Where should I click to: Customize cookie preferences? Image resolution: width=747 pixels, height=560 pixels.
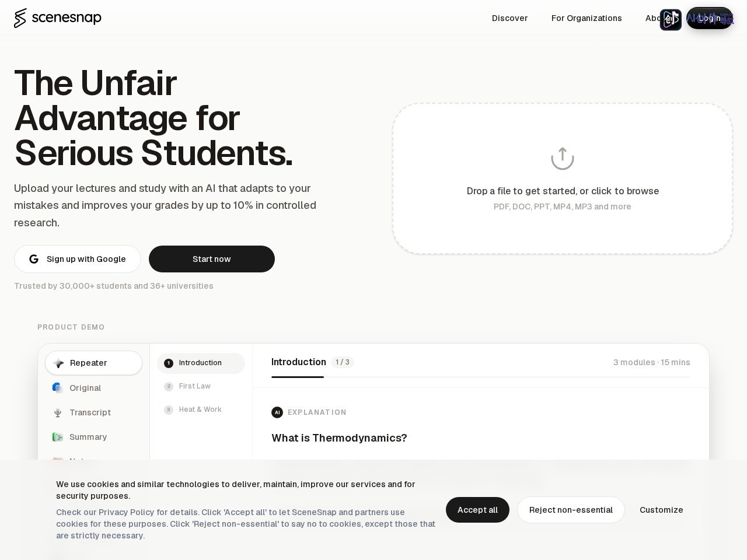coord(661,510)
